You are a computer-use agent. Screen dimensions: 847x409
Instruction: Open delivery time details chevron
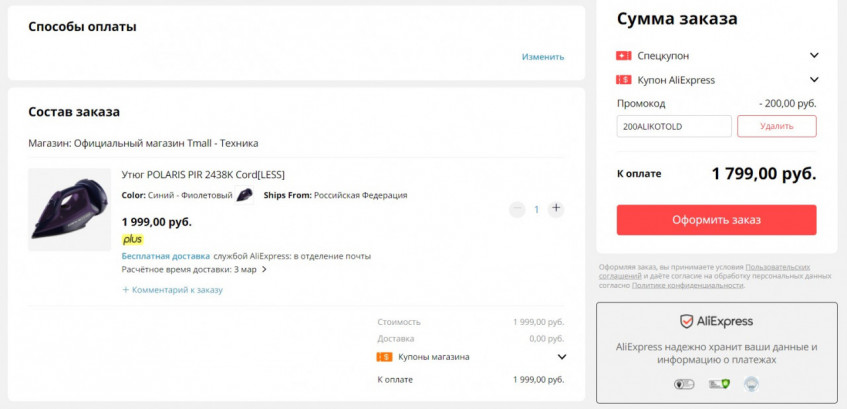[x=265, y=270]
